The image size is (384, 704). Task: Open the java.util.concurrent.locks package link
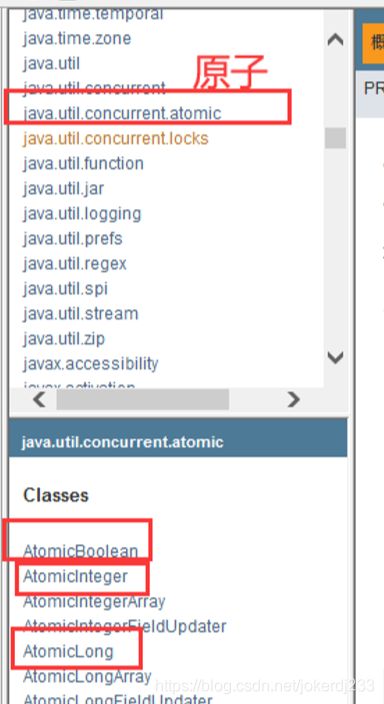pyautogui.click(x=116, y=138)
